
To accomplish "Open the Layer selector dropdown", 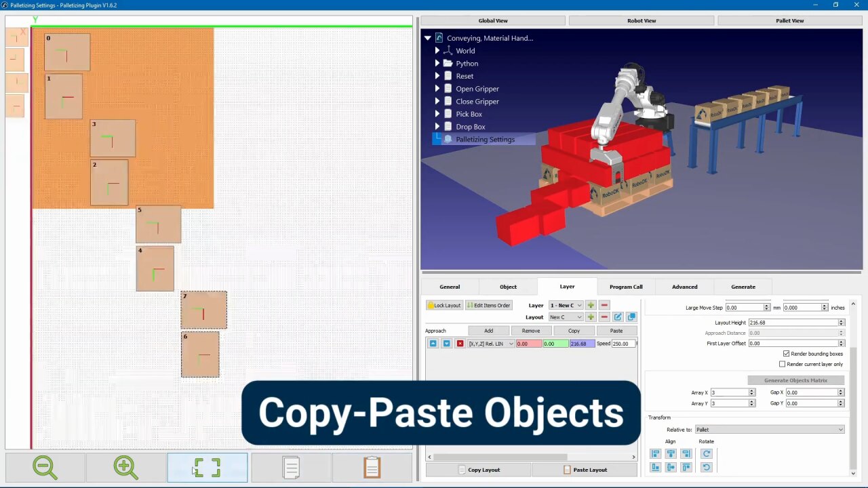I will point(566,306).
